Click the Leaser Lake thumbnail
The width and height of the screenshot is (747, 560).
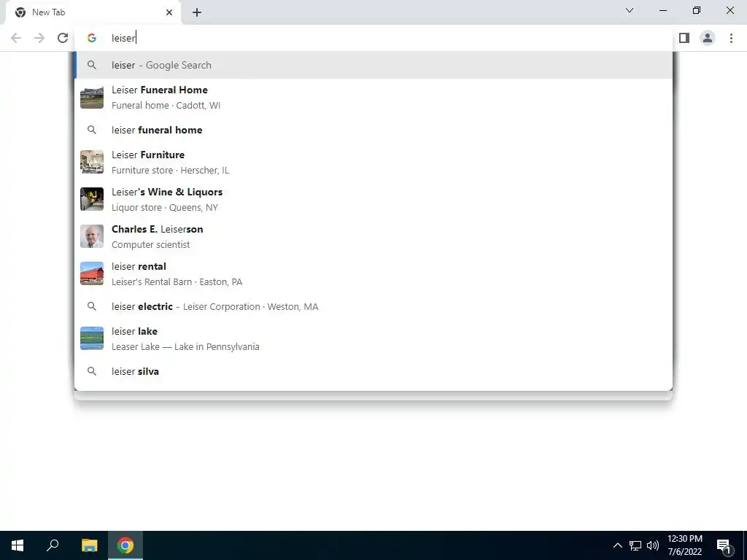(91, 338)
